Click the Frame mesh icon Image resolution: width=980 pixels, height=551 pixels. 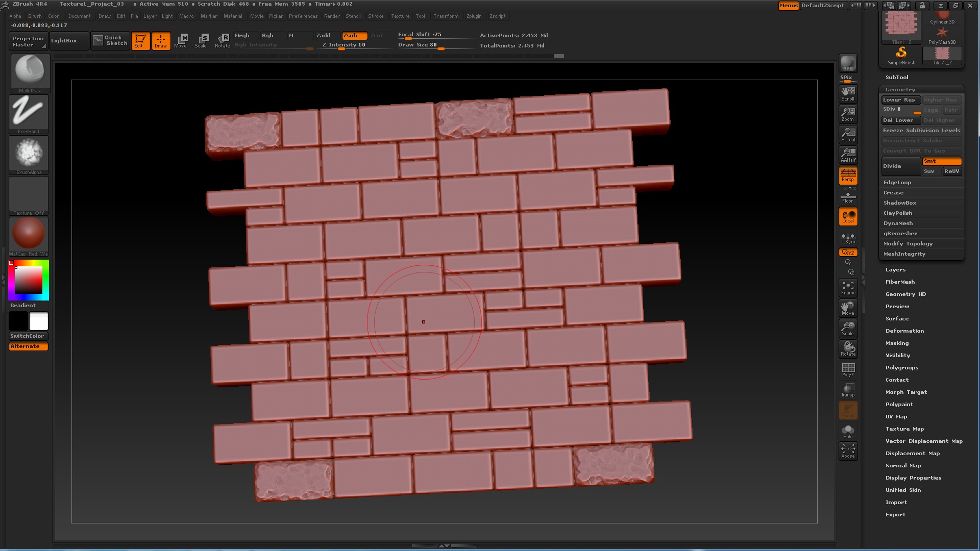[x=848, y=288]
